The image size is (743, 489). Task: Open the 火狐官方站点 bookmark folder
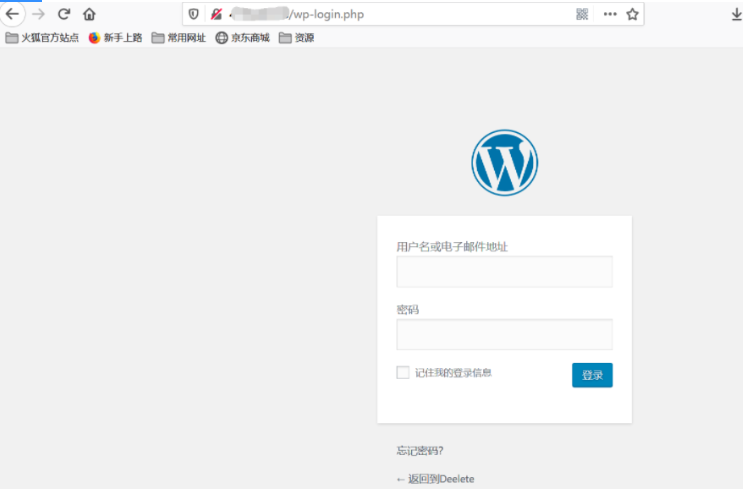click(x=42, y=38)
